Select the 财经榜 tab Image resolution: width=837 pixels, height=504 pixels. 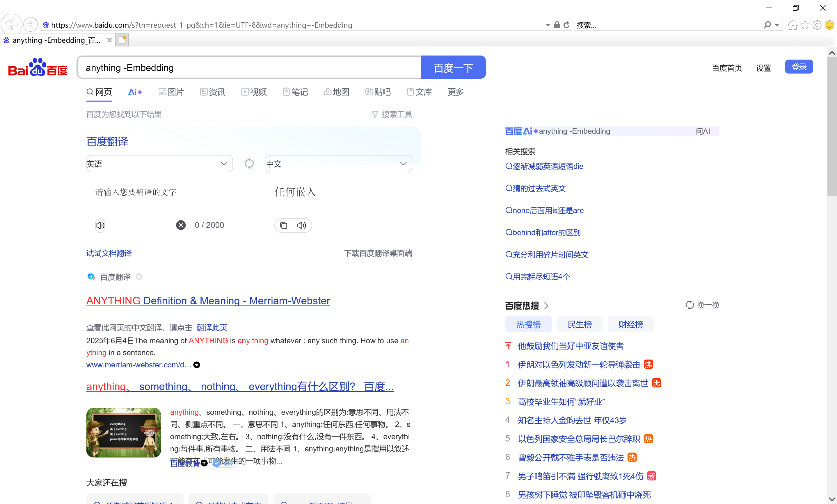[x=631, y=324]
